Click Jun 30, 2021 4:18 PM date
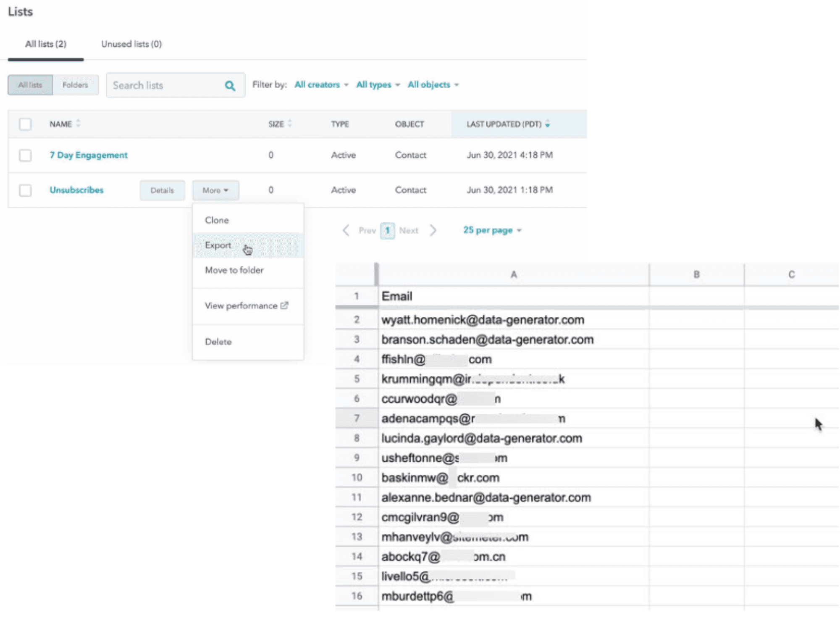Image resolution: width=840 pixels, height=624 pixels. point(509,155)
